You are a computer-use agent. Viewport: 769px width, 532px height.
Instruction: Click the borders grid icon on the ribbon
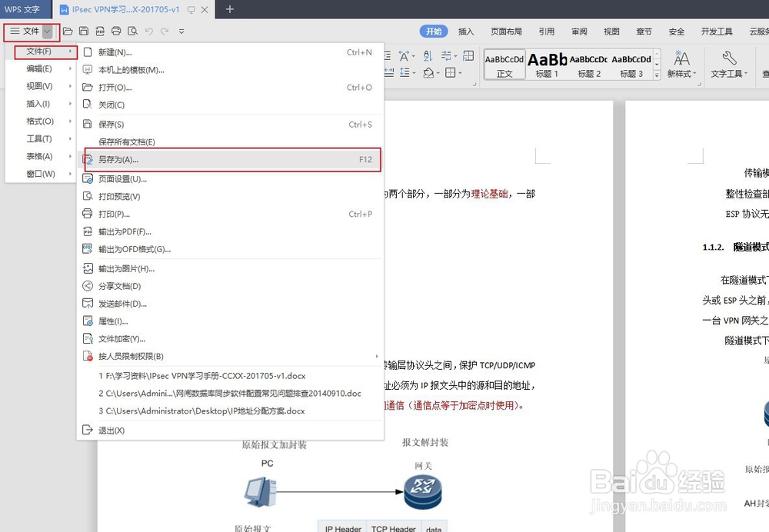click(x=450, y=73)
